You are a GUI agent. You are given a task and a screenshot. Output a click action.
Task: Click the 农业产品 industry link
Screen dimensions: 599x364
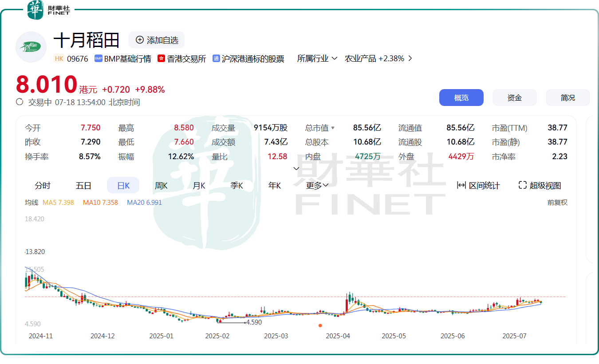(360, 59)
